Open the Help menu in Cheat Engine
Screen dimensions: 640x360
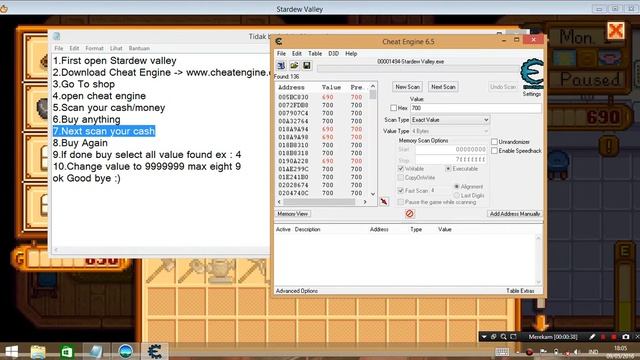[x=351, y=53]
